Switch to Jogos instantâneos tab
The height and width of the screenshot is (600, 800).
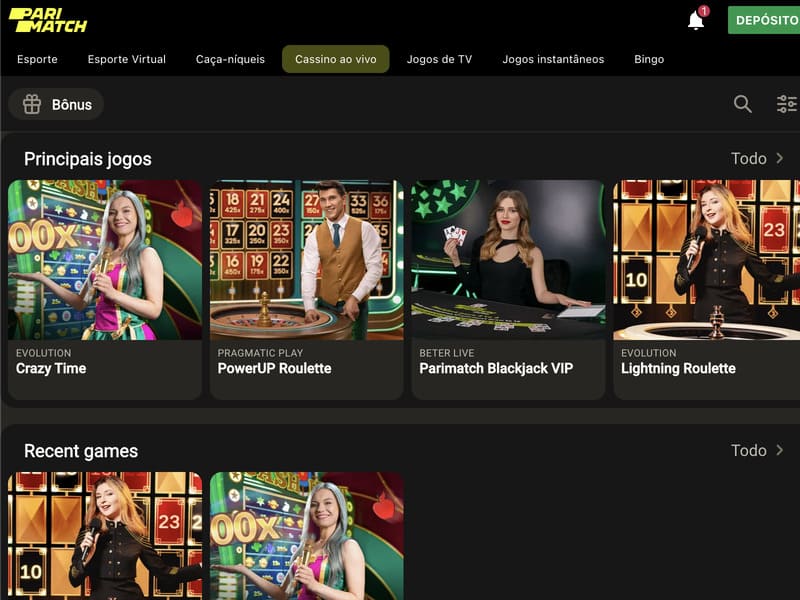[x=553, y=59]
